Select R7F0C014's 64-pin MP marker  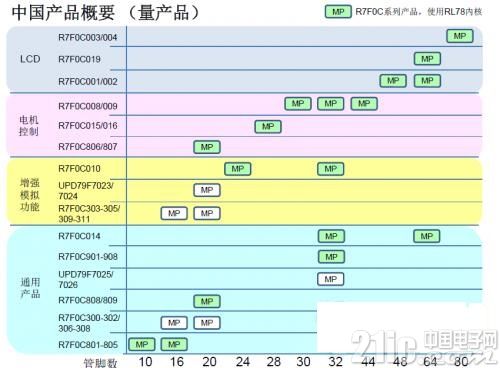(427, 236)
